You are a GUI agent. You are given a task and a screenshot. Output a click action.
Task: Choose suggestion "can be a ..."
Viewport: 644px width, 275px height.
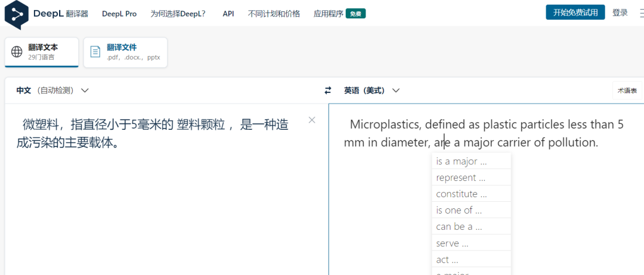tap(471, 226)
